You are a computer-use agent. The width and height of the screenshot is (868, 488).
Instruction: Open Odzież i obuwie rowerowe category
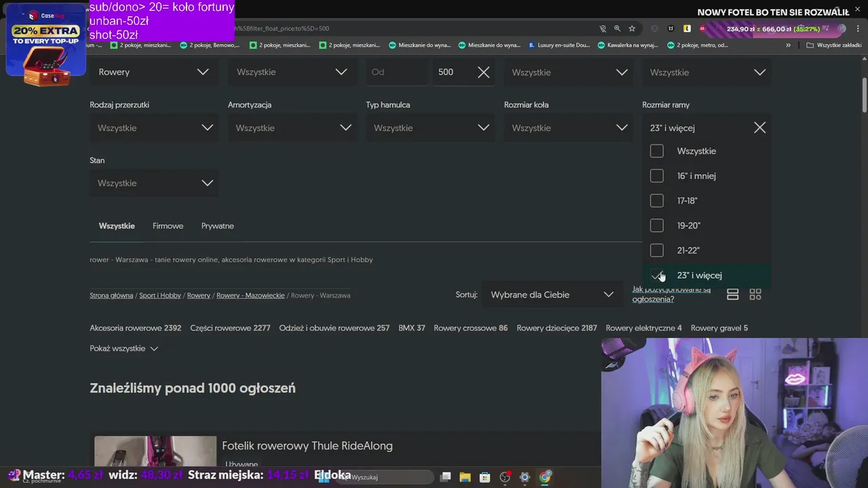coord(334,328)
